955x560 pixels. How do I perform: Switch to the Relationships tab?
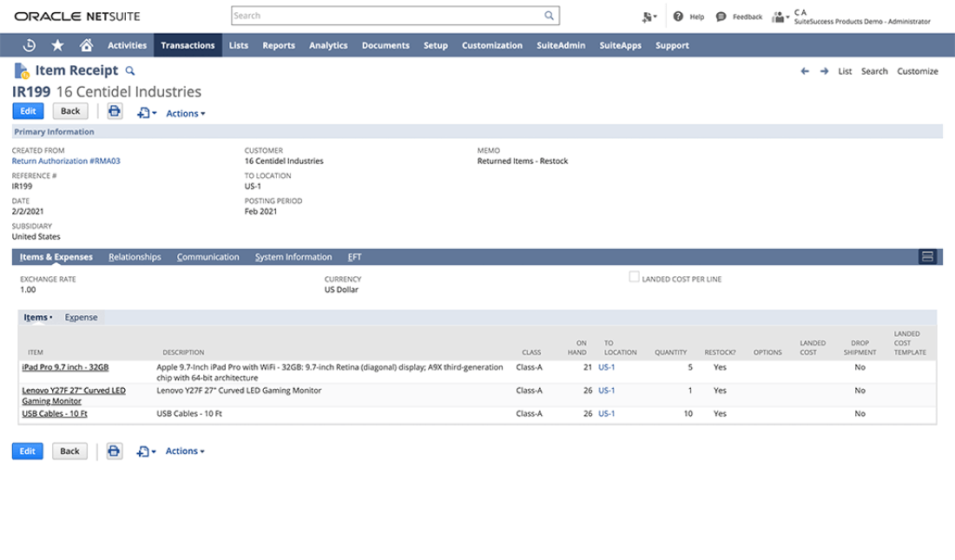pyautogui.click(x=135, y=256)
